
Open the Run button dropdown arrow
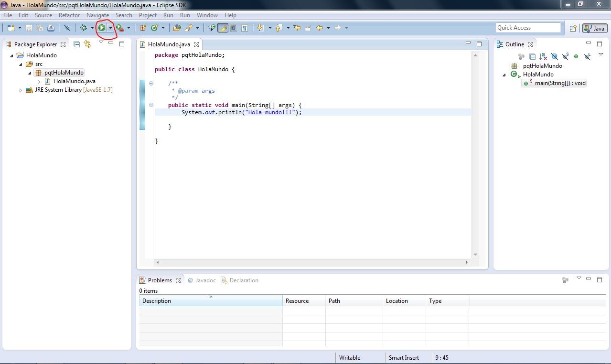(110, 28)
